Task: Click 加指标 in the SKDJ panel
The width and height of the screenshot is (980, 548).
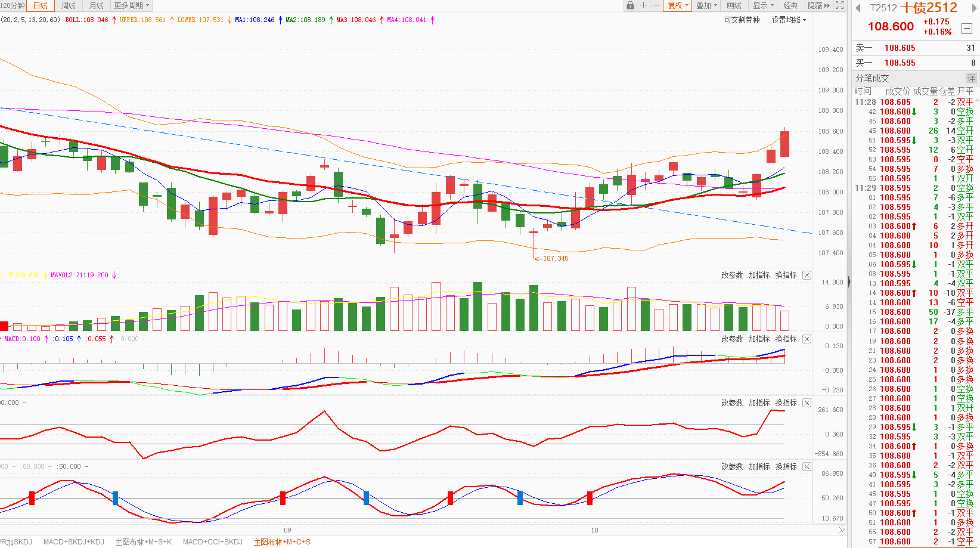Action: (759, 466)
